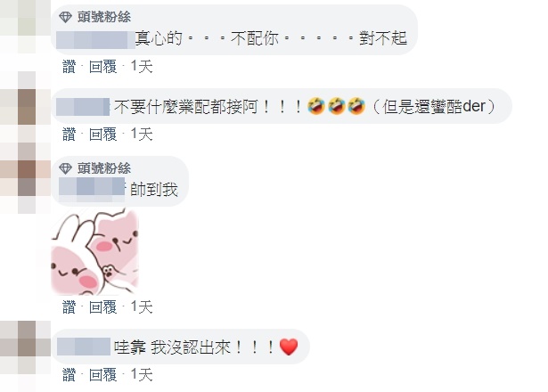Reply to the 哇靠 我沒認出來 comment
548x392 pixels.
pyautogui.click(x=102, y=375)
